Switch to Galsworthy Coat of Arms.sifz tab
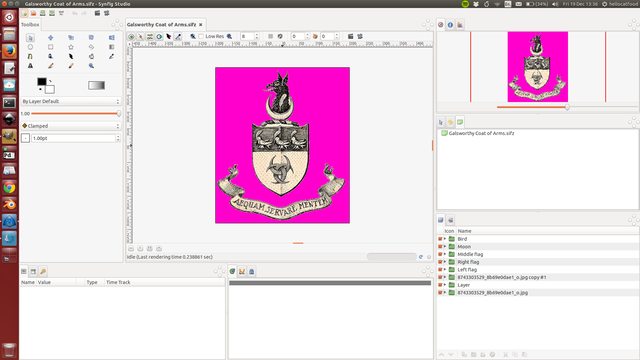 tap(162, 24)
